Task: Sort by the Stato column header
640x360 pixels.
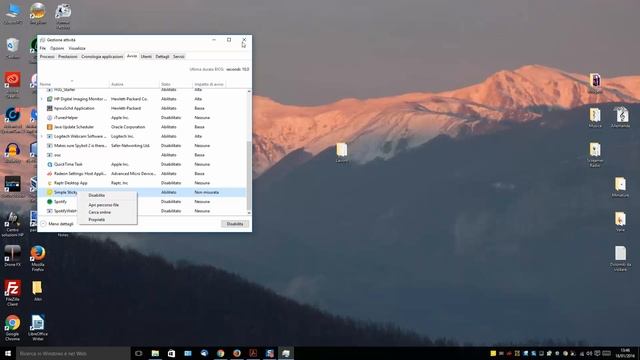Action: click(176, 84)
